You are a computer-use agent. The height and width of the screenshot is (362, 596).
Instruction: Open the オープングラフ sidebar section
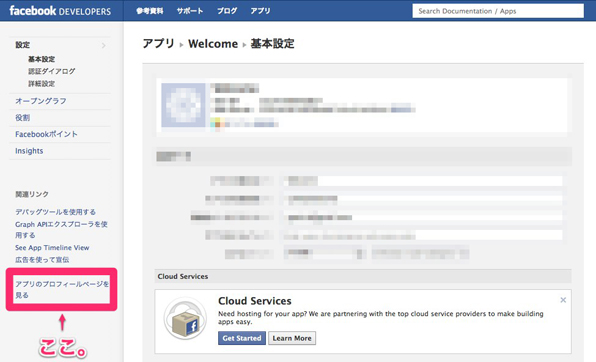click(41, 101)
